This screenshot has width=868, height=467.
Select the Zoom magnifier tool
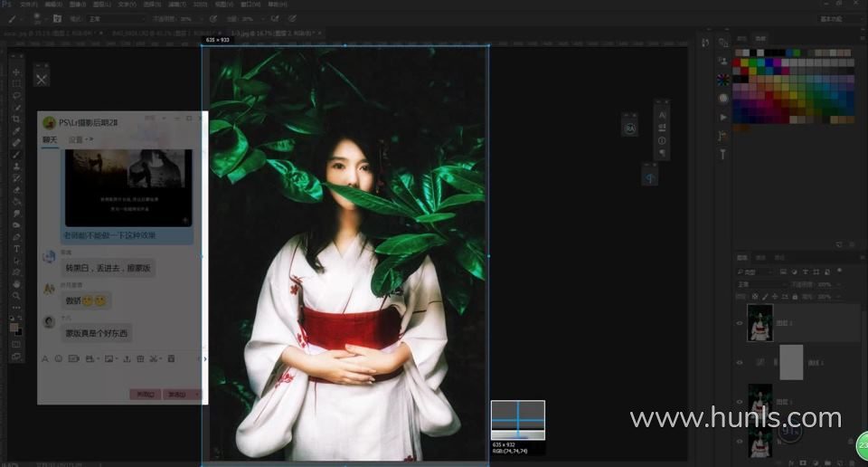pos(16,295)
